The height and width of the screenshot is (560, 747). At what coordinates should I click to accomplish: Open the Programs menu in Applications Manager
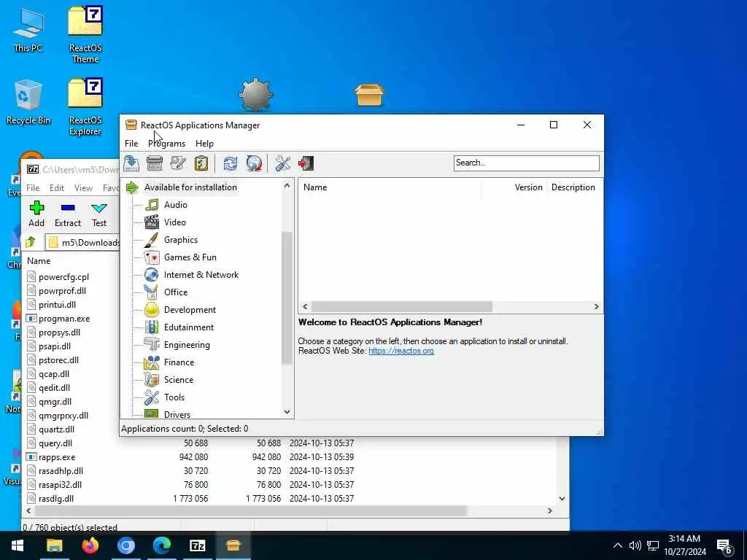(x=167, y=144)
